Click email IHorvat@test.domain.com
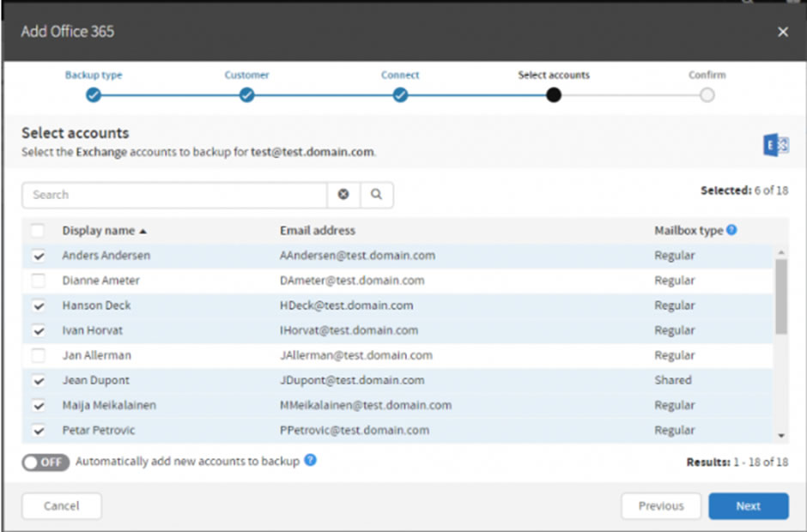Screen dimensions: 807x532 (349, 330)
